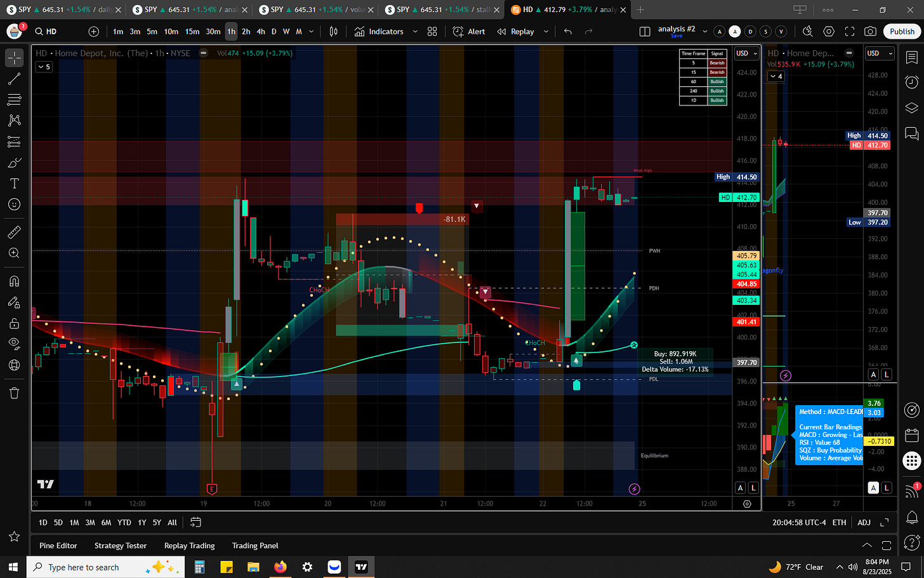This screenshot has width=924, height=578.
Task: Open the watchlist panel on right sidebar
Action: pos(912,58)
